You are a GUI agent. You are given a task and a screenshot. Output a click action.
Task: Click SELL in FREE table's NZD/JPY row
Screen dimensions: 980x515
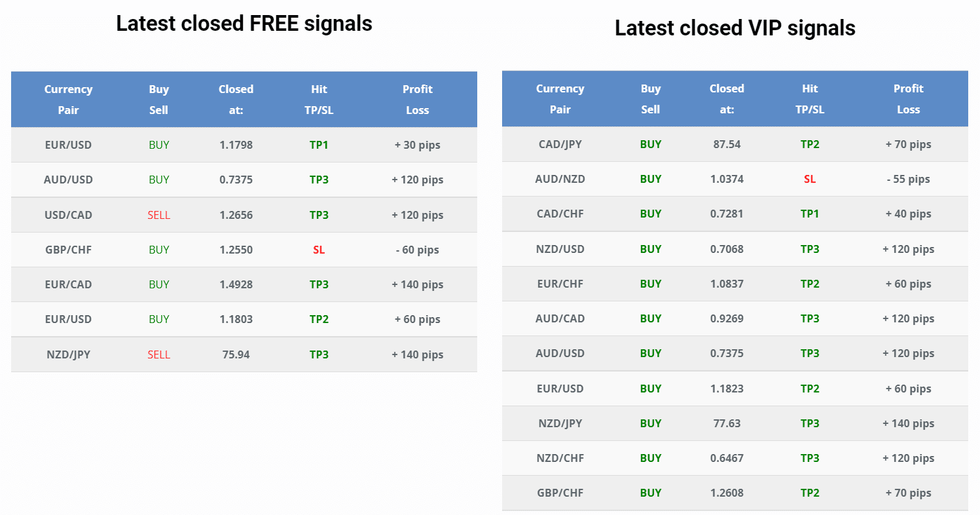click(158, 354)
